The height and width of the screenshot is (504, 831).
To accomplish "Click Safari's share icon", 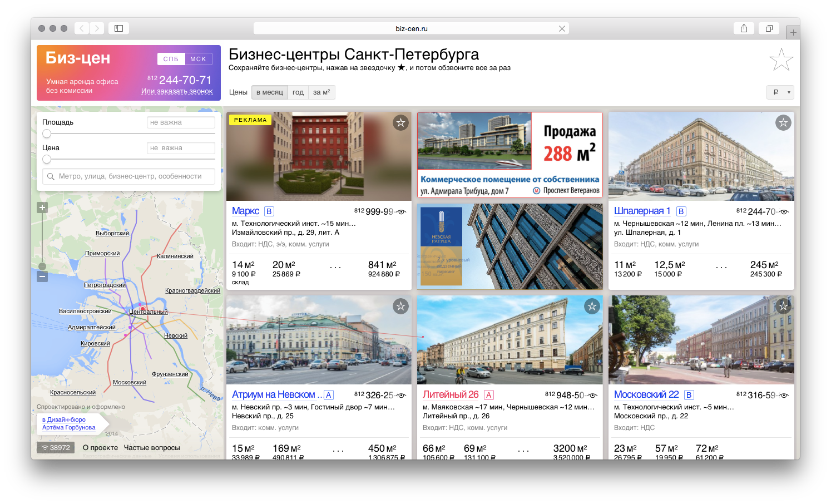I will point(744,28).
